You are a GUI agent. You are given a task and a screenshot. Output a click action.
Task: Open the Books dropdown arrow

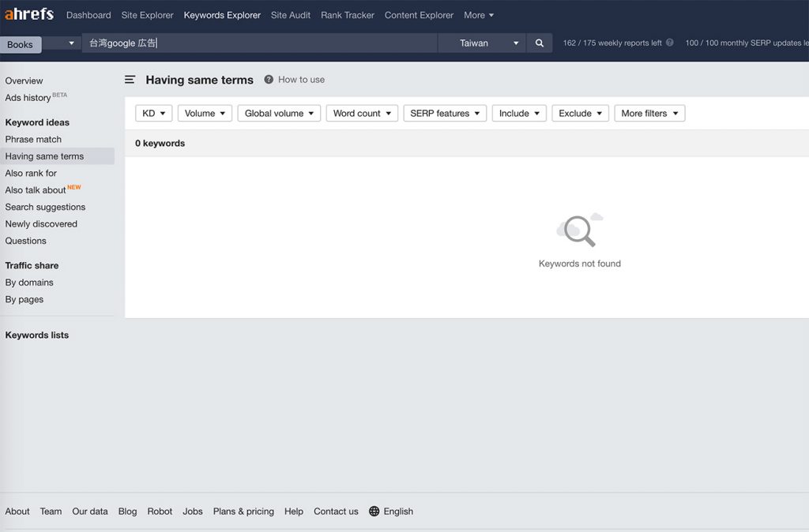(x=71, y=43)
